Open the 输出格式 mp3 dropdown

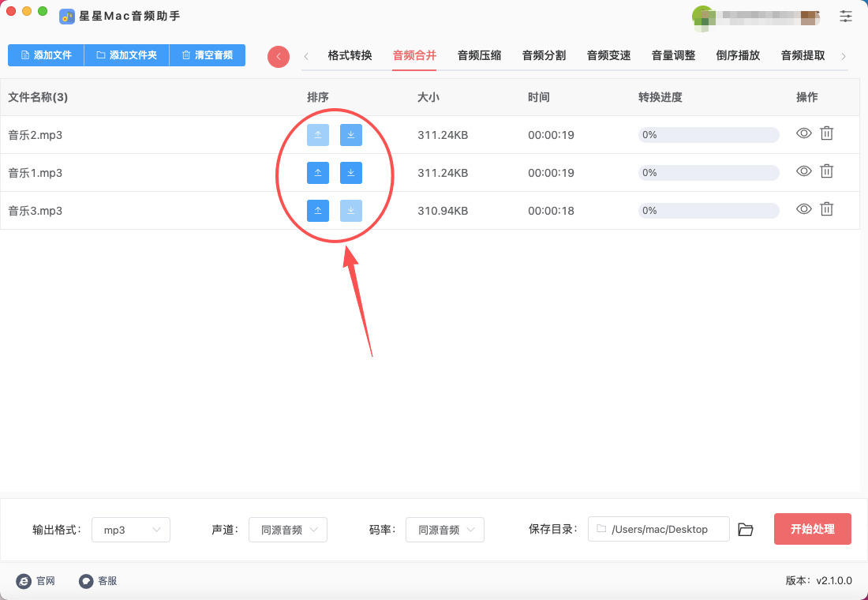click(x=131, y=530)
